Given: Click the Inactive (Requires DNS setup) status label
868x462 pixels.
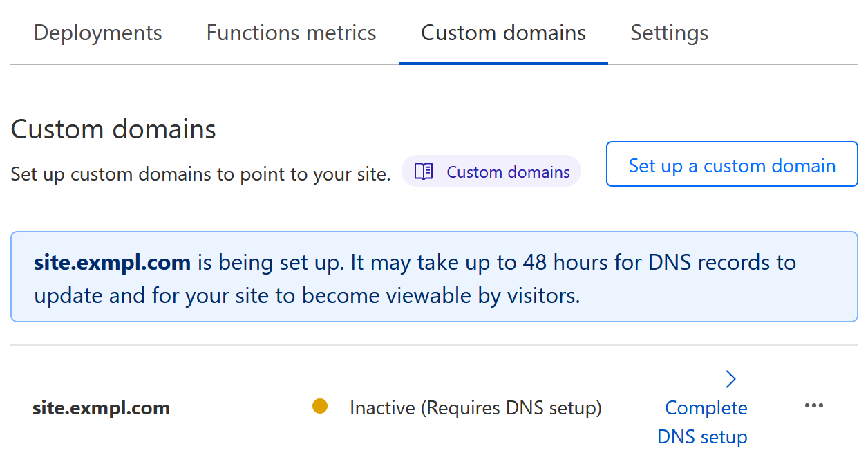Looking at the screenshot, I should point(475,407).
